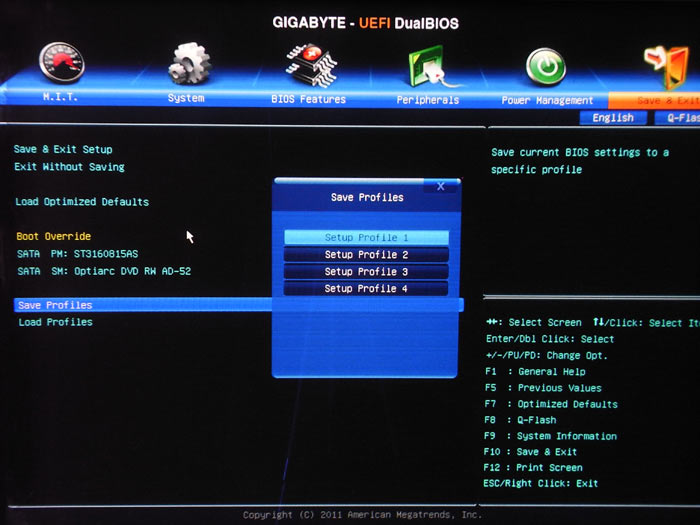Image resolution: width=700 pixels, height=525 pixels.
Task: Click the 'F9 : System Information' help line
Action: pos(550,436)
